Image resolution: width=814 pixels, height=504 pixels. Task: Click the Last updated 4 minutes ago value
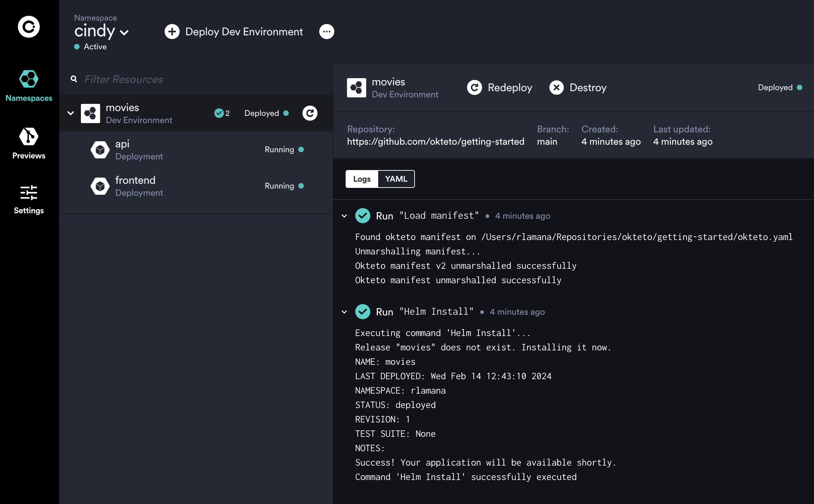tap(683, 142)
